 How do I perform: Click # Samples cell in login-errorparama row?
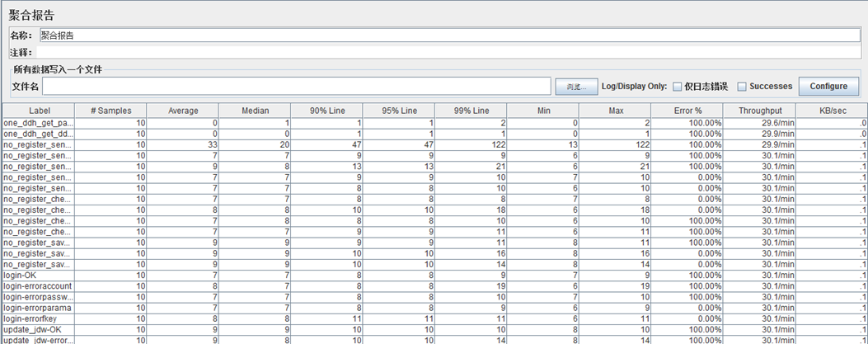[x=110, y=308]
